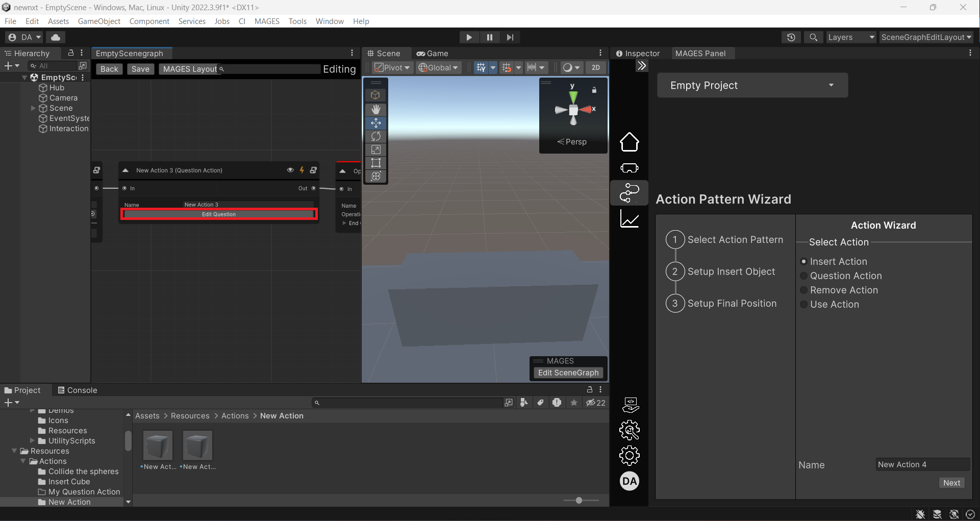Click the Home icon in MAGES Panel
Viewport: 980px width, 521px height.
click(x=629, y=142)
